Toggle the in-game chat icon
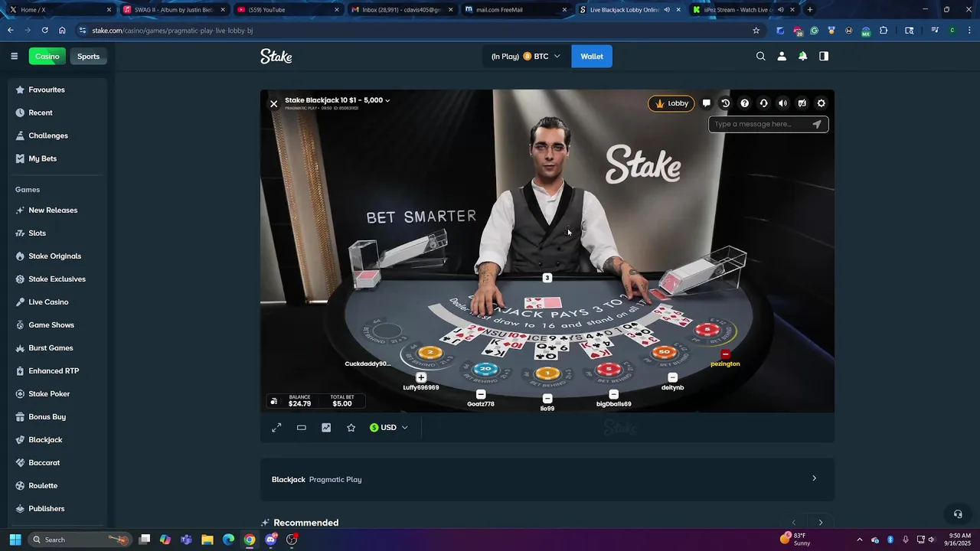The width and height of the screenshot is (980, 551). [x=707, y=103]
